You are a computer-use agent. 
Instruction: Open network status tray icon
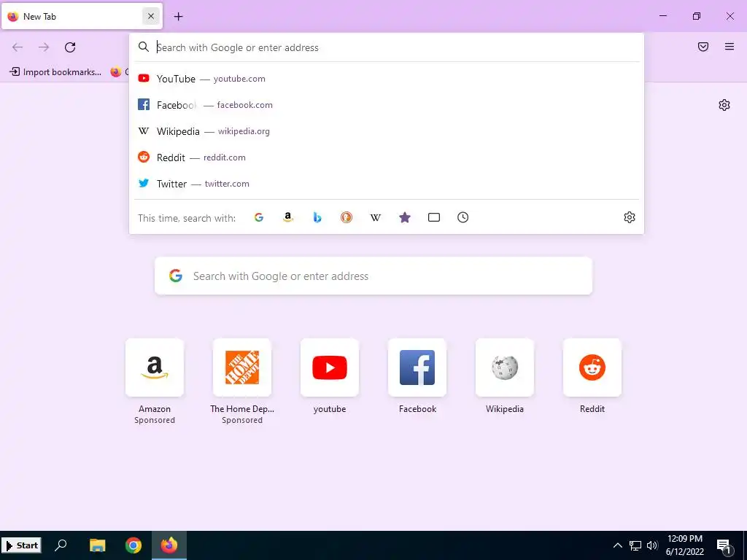[x=635, y=545]
